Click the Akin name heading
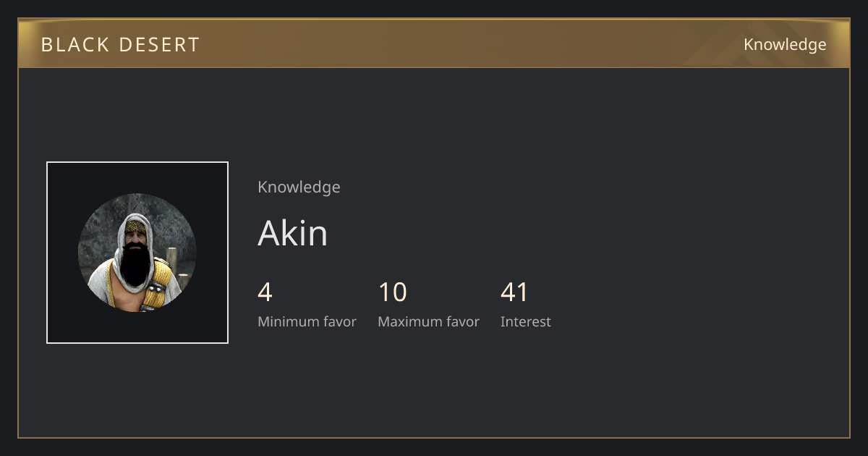The width and height of the screenshot is (868, 456). [x=292, y=233]
